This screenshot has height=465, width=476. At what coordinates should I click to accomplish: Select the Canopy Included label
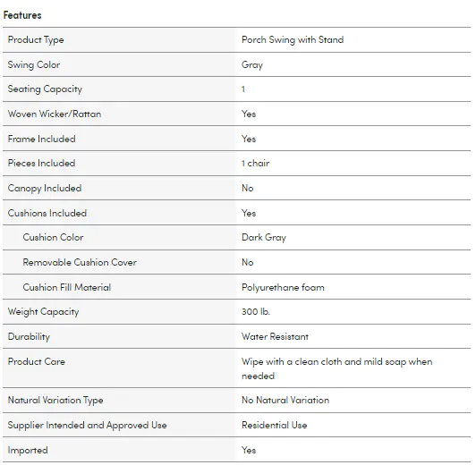pos(45,189)
